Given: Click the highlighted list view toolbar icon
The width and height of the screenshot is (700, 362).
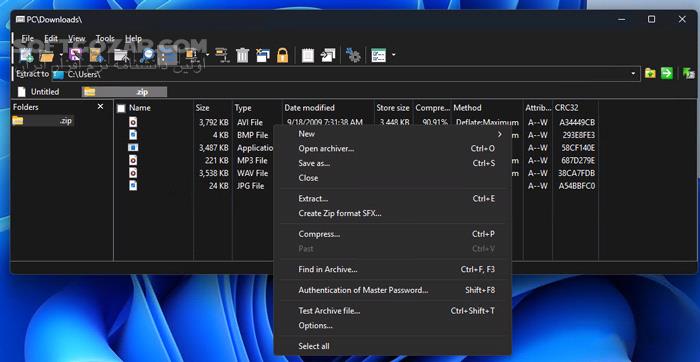Looking at the screenshot, I should click(x=168, y=56).
